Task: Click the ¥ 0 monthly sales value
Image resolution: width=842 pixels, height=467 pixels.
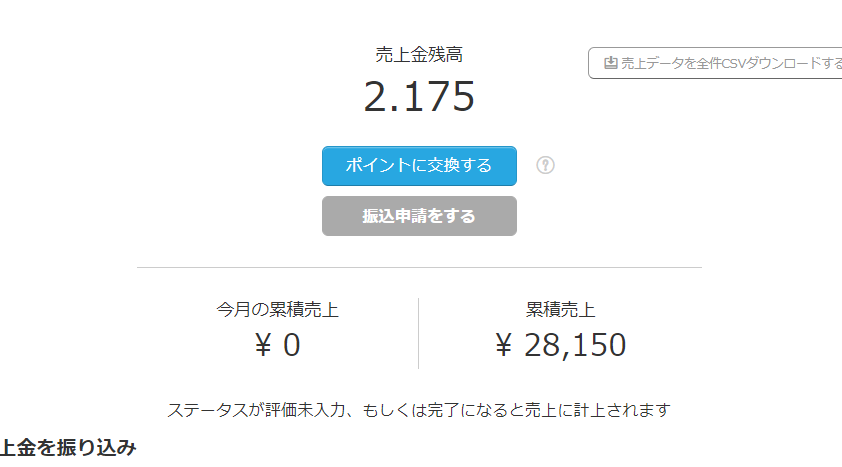Action: tap(277, 345)
